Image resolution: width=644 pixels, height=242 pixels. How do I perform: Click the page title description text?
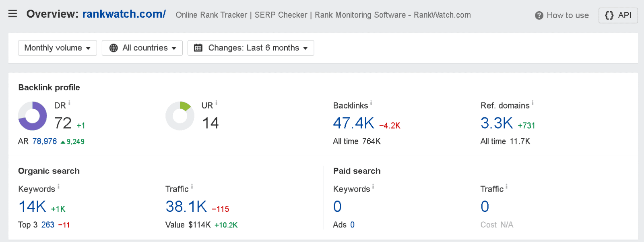tap(323, 15)
